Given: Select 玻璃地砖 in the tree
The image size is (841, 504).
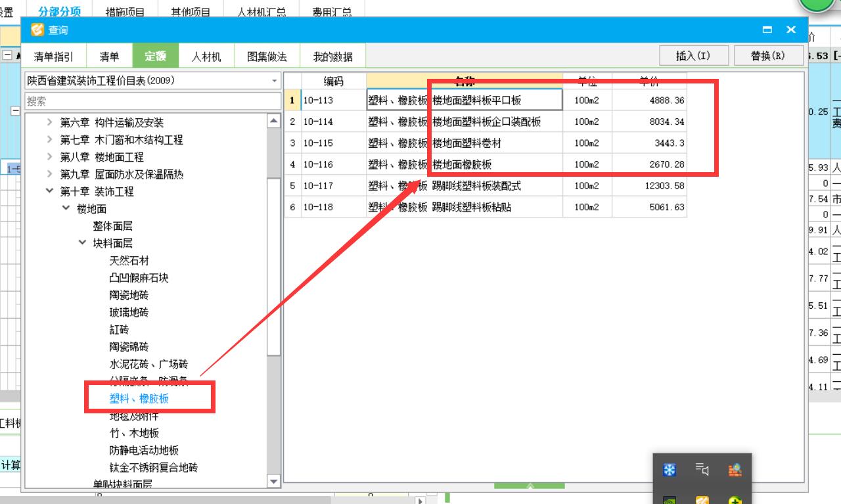Looking at the screenshot, I should click(129, 311).
